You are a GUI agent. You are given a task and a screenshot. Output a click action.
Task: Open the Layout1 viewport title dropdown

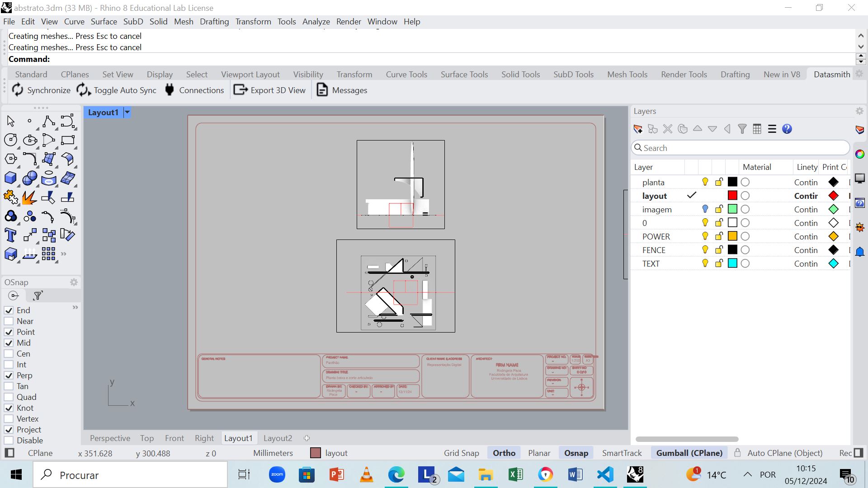coord(127,113)
